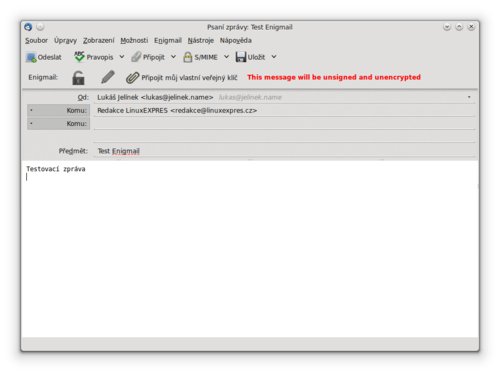Click the Připojit attach paperclip icon

[x=136, y=57]
